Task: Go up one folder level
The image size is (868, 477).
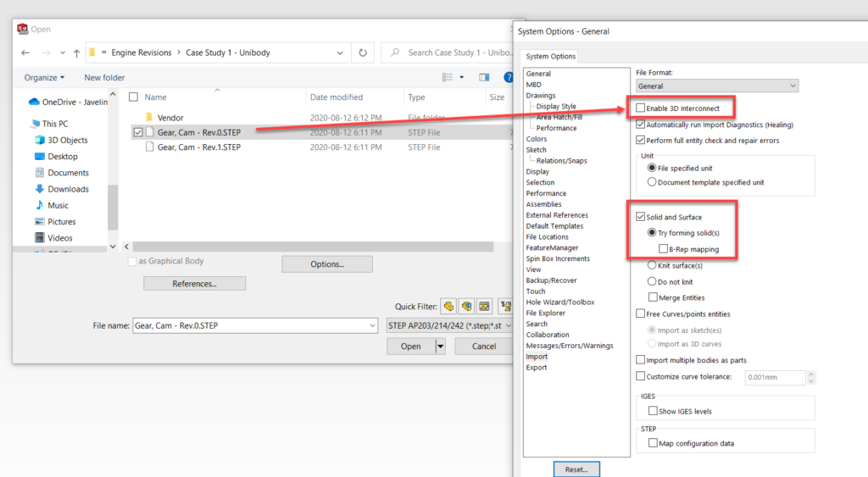Action: tap(76, 53)
